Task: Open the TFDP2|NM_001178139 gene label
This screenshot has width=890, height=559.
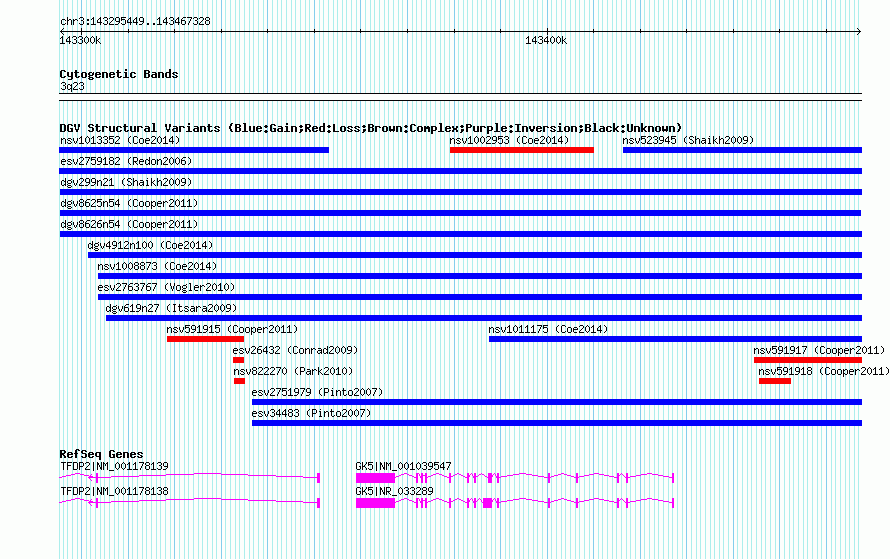Action: click(x=114, y=466)
